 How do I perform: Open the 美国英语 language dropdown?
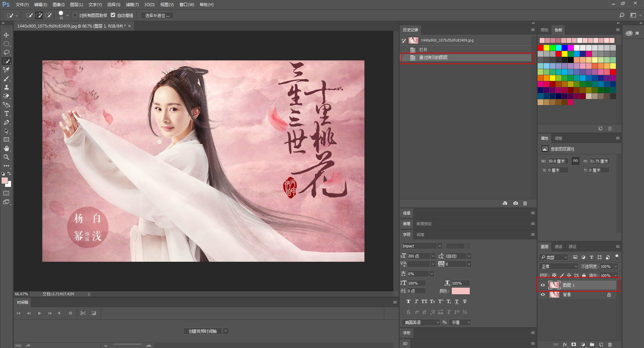pos(421,322)
